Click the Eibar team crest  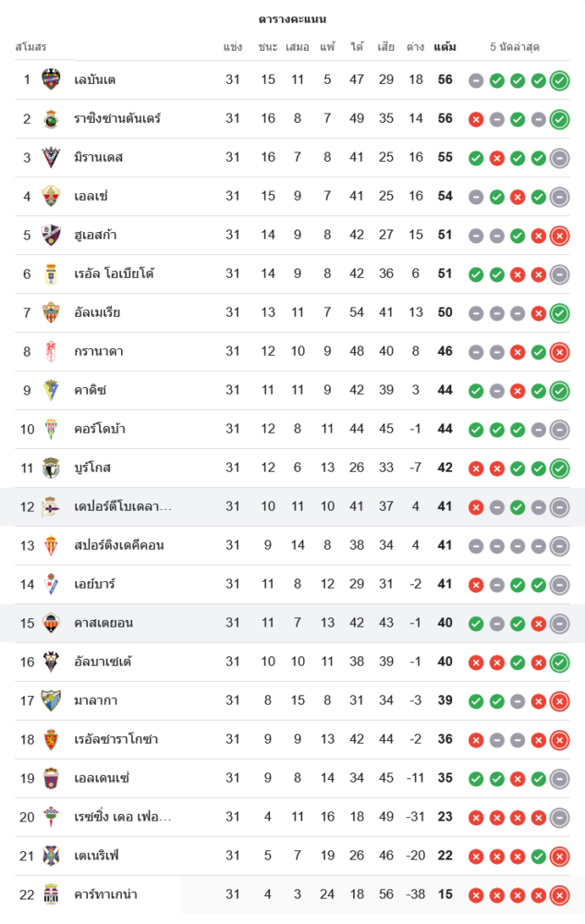(51, 584)
